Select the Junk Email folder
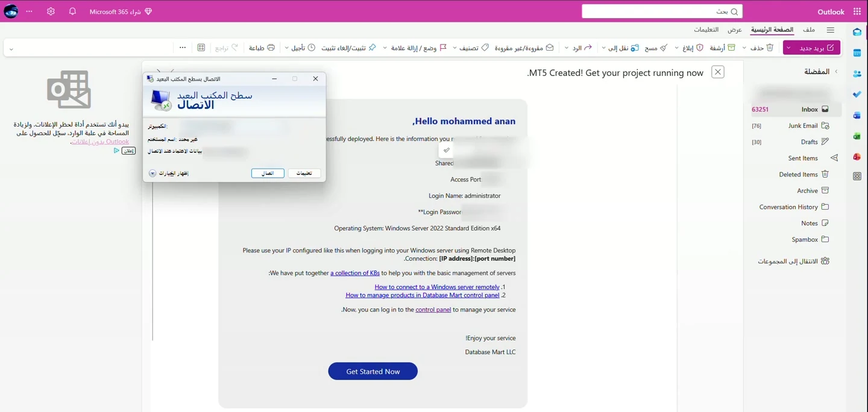Viewport: 868px width, 412px height. point(793,125)
